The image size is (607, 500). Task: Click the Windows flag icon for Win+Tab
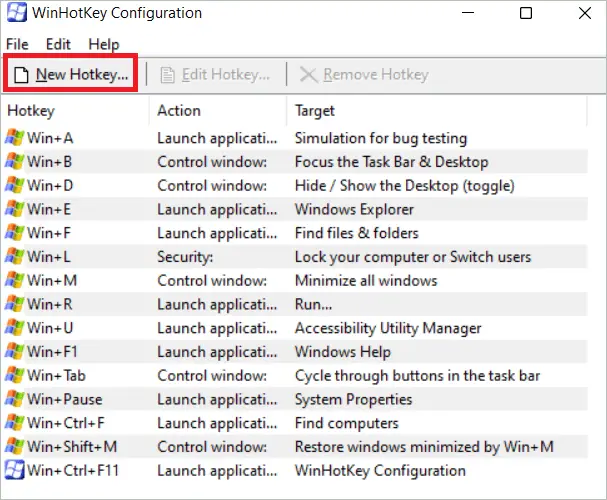14,375
